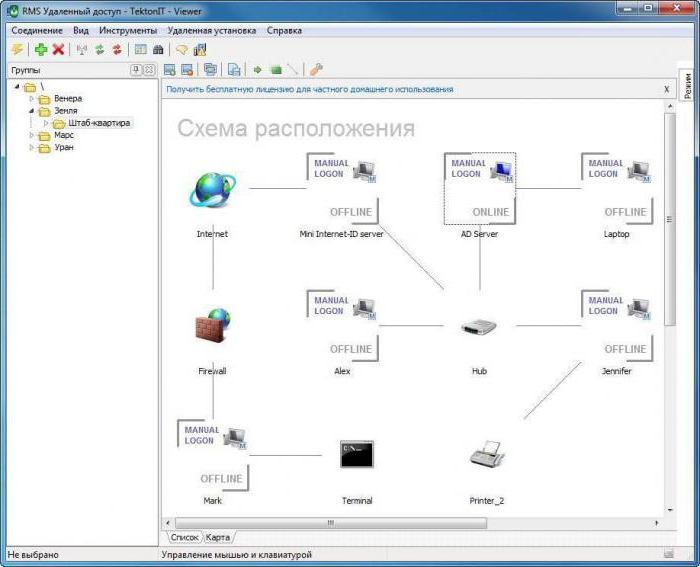Image resolution: width=700 pixels, height=567 pixels.
Task: Click the copy documents icon in map toolbar
Action: point(234,70)
